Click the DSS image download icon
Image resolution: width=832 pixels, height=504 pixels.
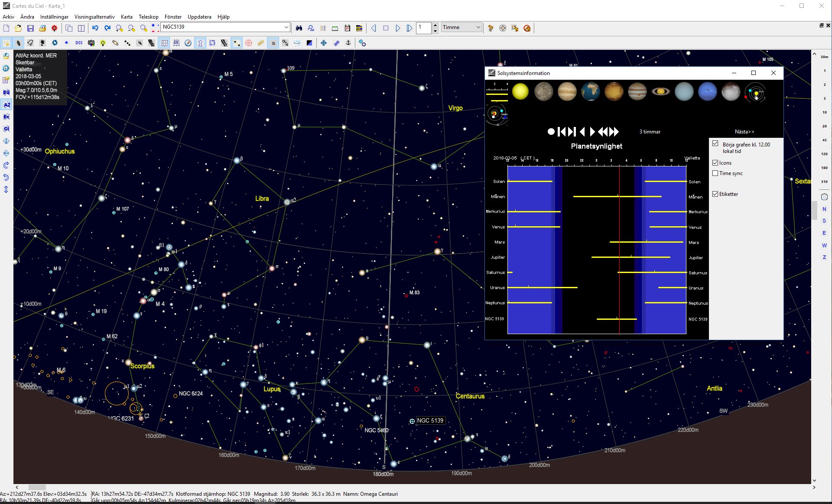point(79,43)
